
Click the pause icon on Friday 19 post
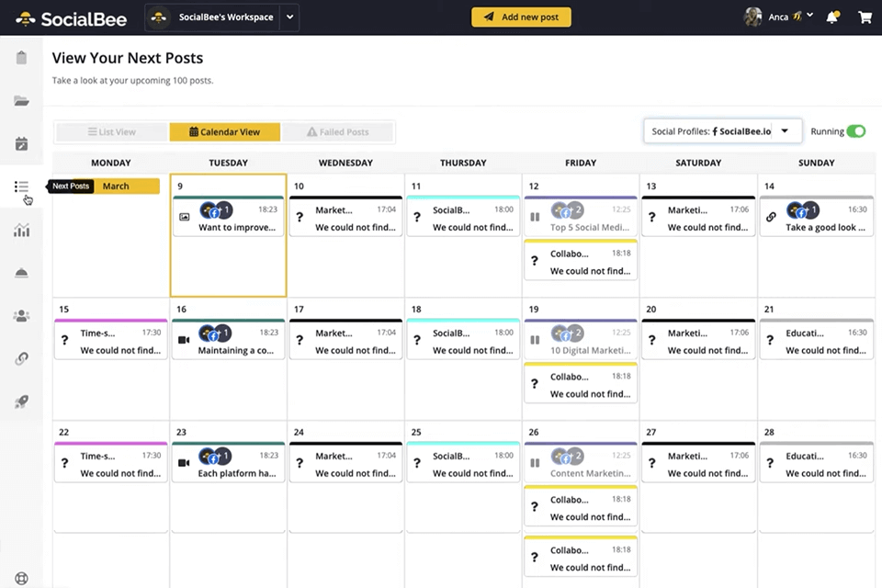pyautogui.click(x=535, y=340)
